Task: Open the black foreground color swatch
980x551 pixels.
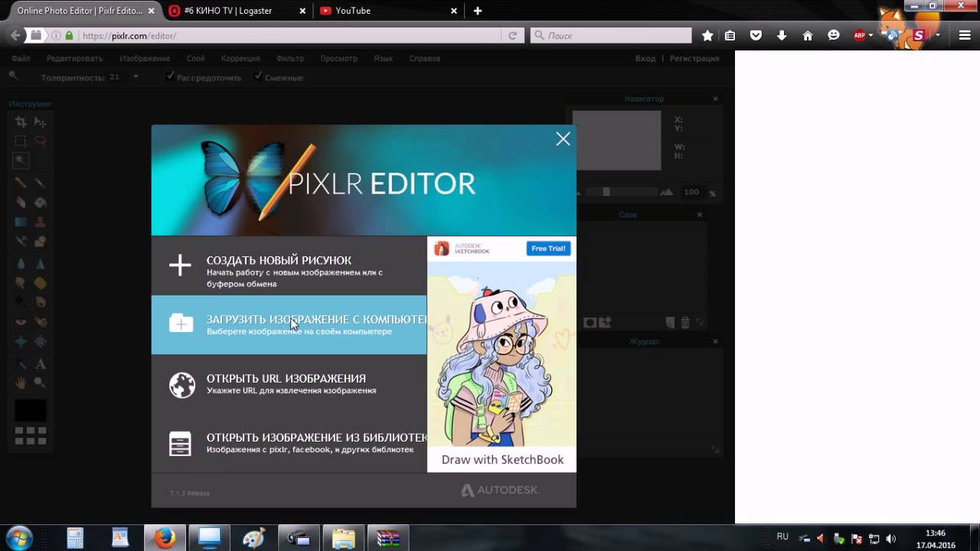Action: coord(31,410)
